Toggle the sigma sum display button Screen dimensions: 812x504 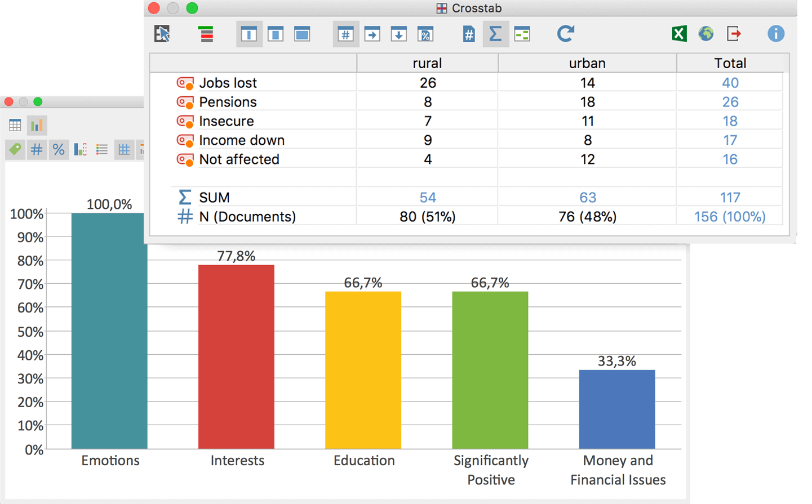495,34
